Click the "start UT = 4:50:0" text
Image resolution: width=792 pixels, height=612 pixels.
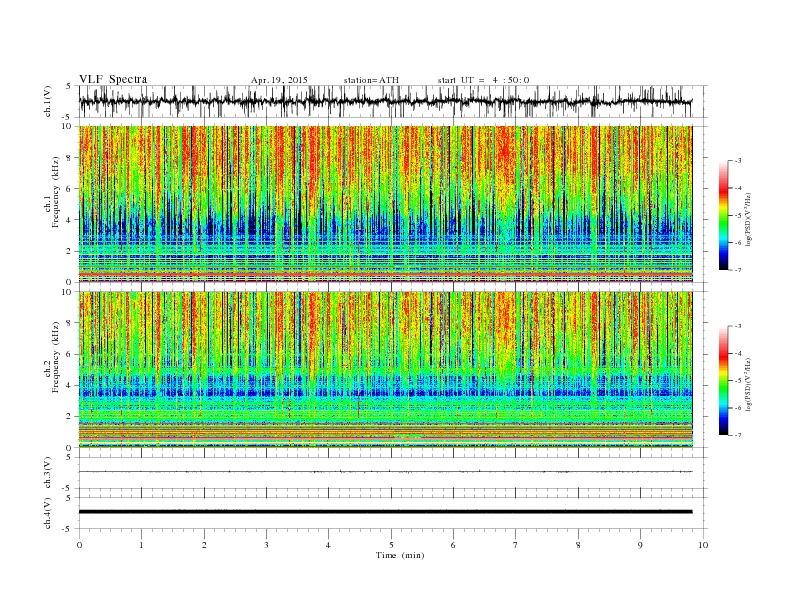pos(483,80)
